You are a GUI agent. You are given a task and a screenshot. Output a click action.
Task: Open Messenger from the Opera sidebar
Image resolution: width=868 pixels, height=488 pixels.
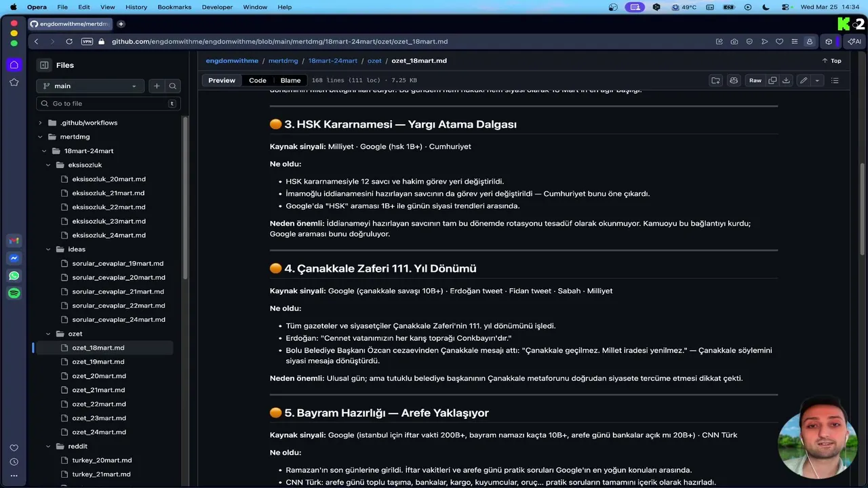click(x=14, y=258)
